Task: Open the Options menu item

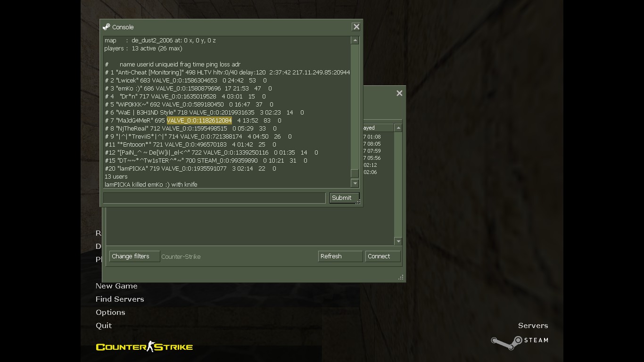Action: 110,313
